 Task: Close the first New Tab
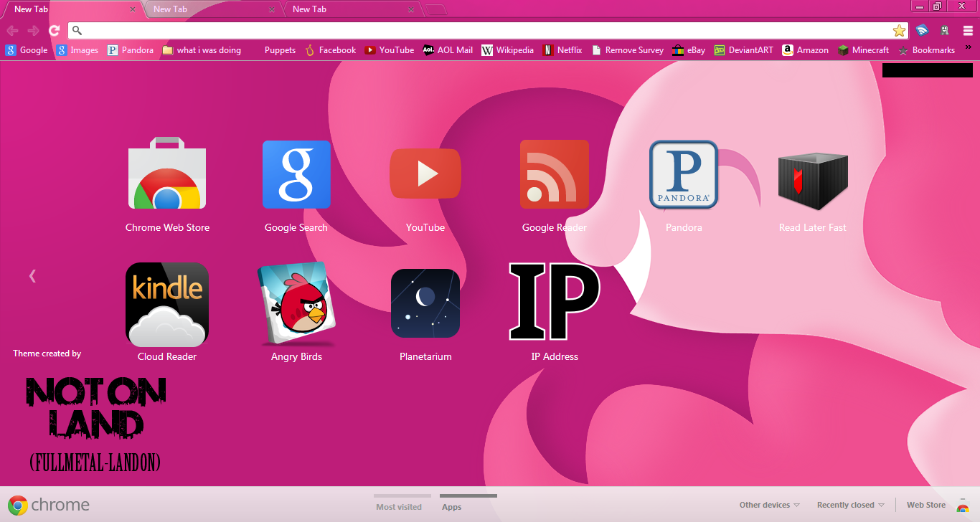[x=132, y=10]
